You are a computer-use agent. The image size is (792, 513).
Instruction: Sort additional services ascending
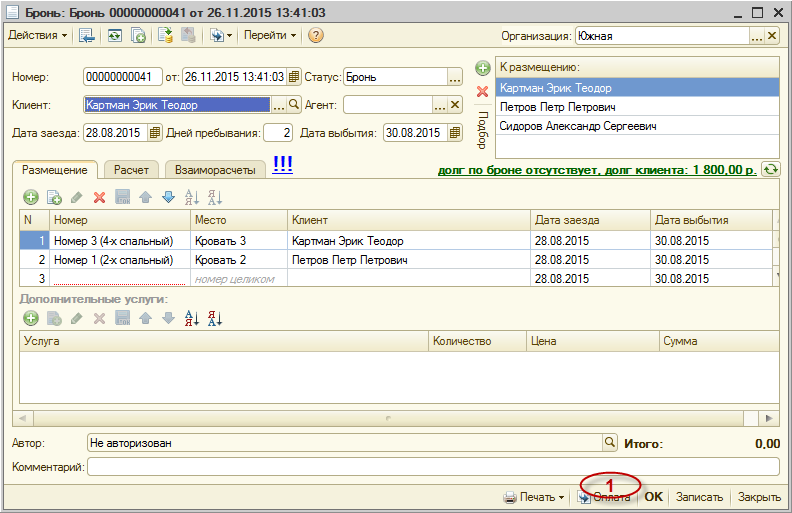191,318
